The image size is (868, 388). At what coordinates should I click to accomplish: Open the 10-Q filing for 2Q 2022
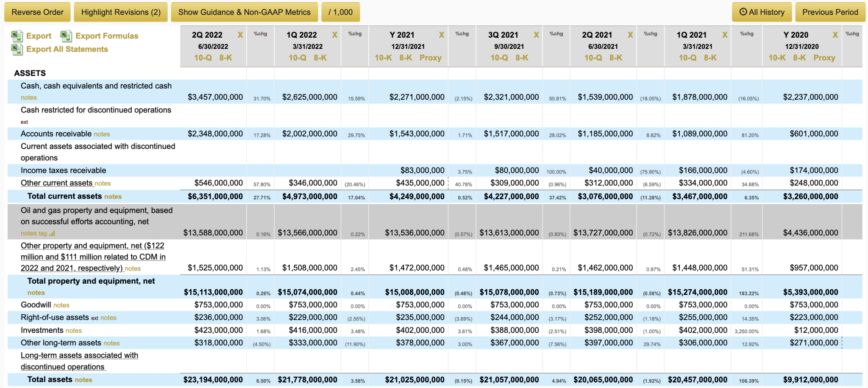click(203, 58)
